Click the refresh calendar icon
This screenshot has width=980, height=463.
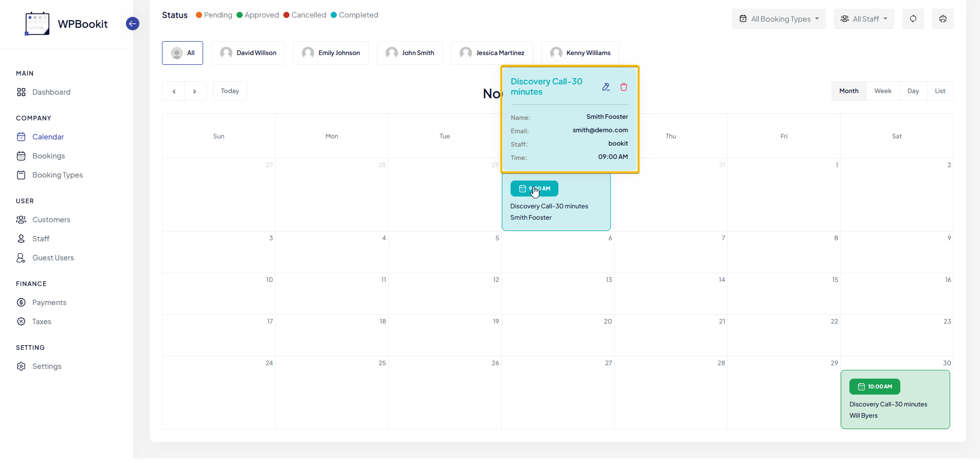click(913, 19)
